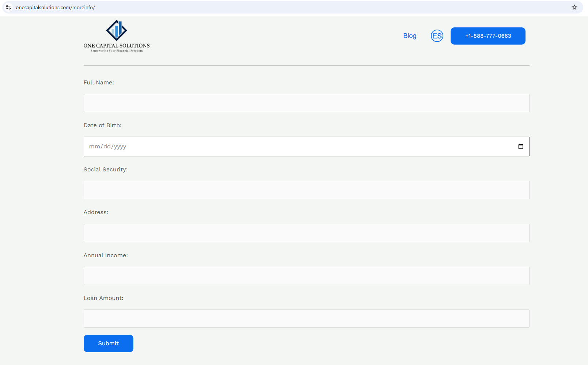The width and height of the screenshot is (588, 365).
Task: Click the Loan Amount input field
Action: point(306,319)
